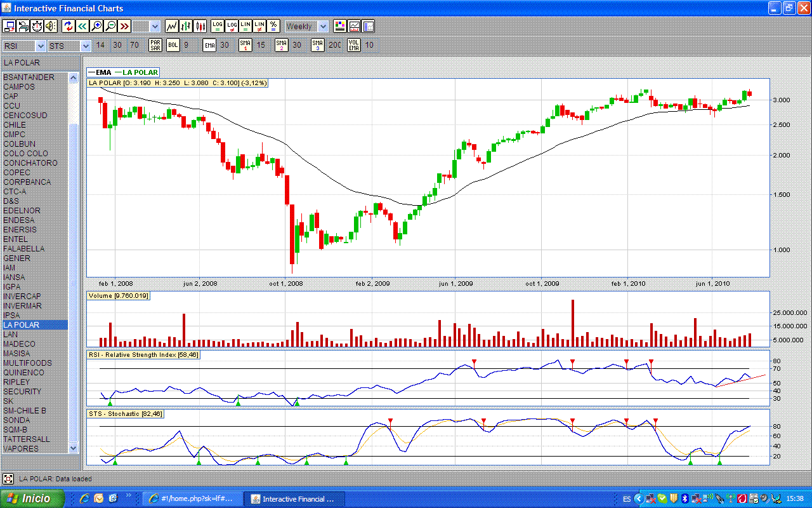Switch to the candlestick chart style
812x508 pixels.
pyautogui.click(x=200, y=26)
